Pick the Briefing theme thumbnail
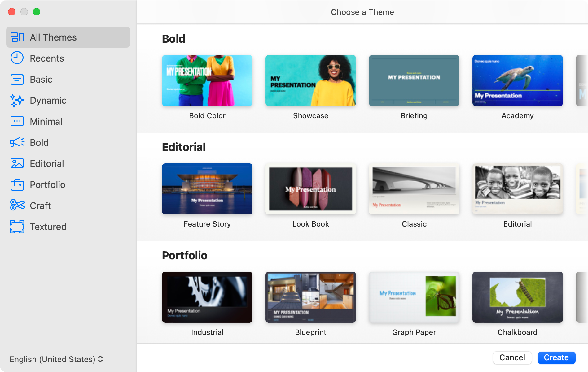 tap(414, 80)
